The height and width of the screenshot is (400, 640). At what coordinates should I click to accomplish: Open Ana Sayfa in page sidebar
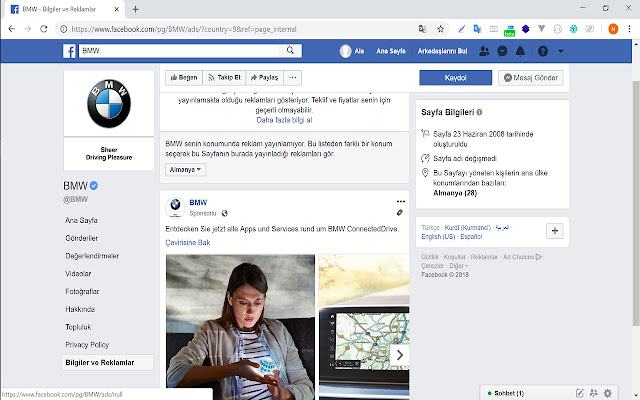81,220
